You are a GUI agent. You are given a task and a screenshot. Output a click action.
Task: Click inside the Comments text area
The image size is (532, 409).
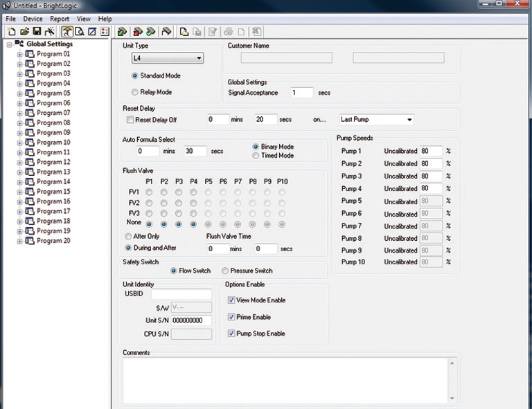[285, 381]
